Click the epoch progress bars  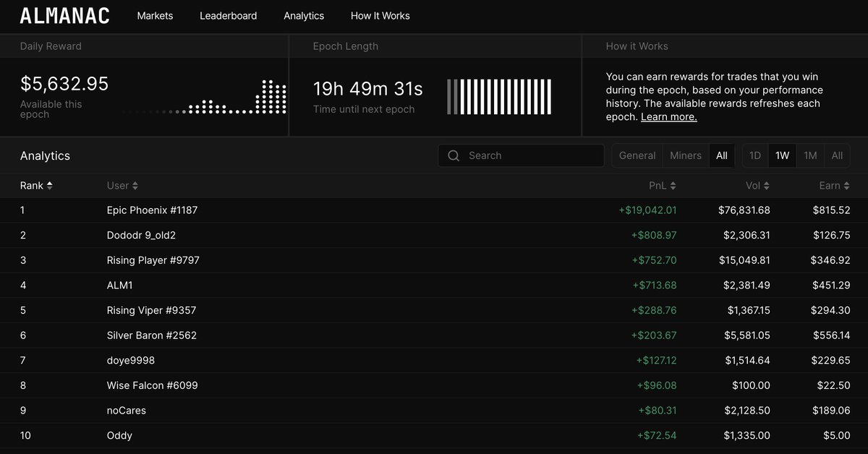[x=499, y=97]
